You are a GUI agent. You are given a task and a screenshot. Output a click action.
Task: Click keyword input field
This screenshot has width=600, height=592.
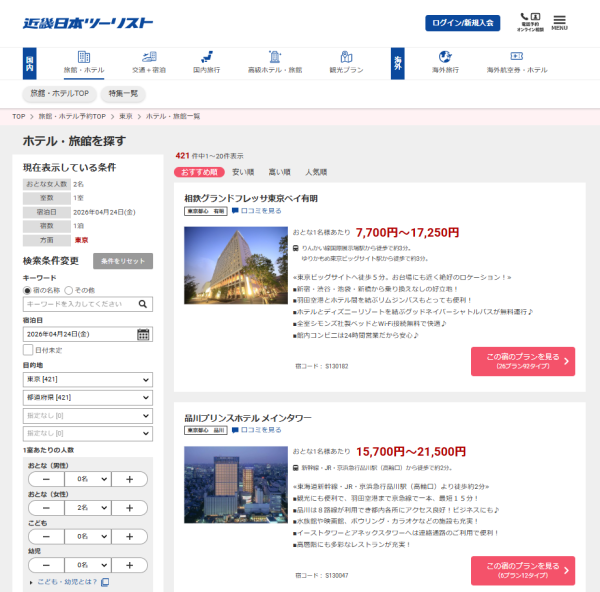tap(88, 304)
